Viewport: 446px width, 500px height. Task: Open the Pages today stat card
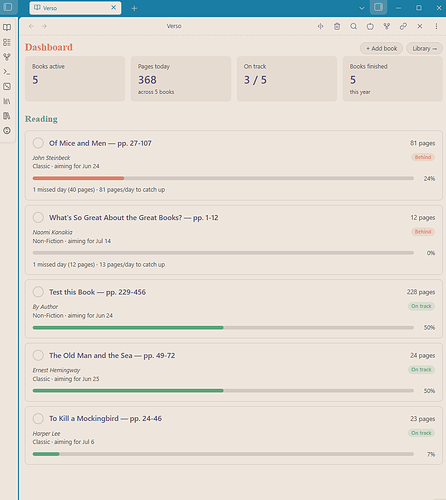coord(181,79)
